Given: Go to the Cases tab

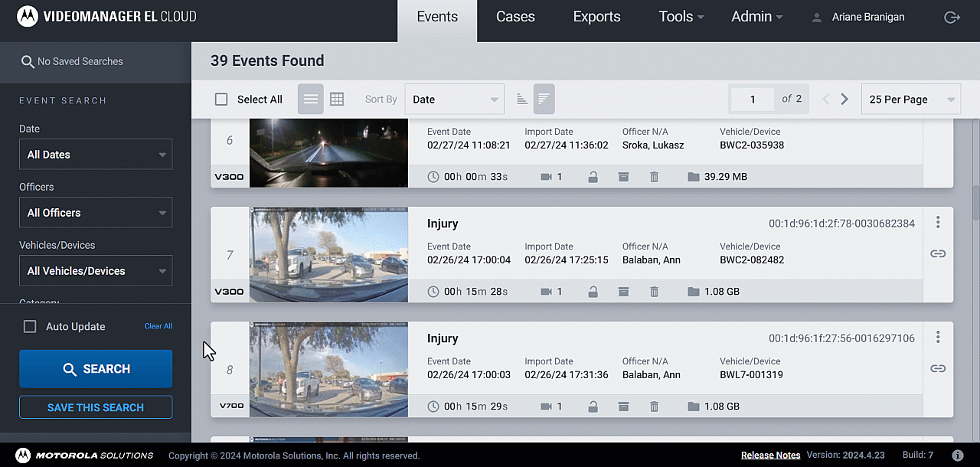Looking at the screenshot, I should coord(515,17).
